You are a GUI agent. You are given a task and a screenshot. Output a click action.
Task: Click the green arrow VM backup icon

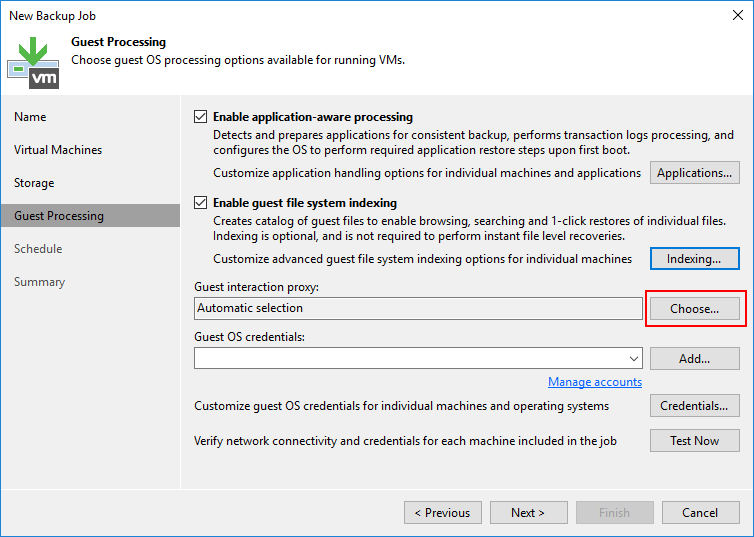[x=33, y=60]
